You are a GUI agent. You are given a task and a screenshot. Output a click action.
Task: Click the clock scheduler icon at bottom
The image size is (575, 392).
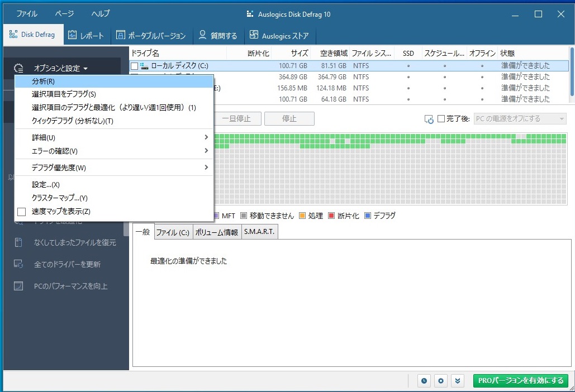coord(424,381)
